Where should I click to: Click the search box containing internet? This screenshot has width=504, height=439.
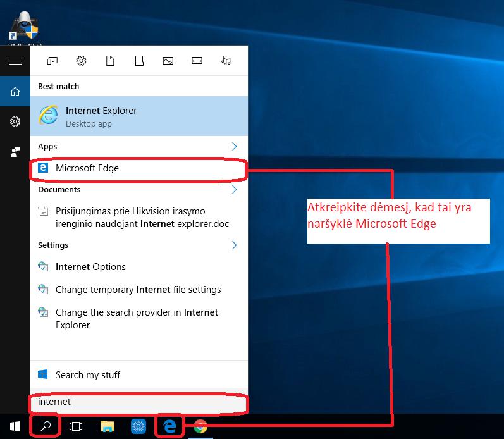pos(139,402)
